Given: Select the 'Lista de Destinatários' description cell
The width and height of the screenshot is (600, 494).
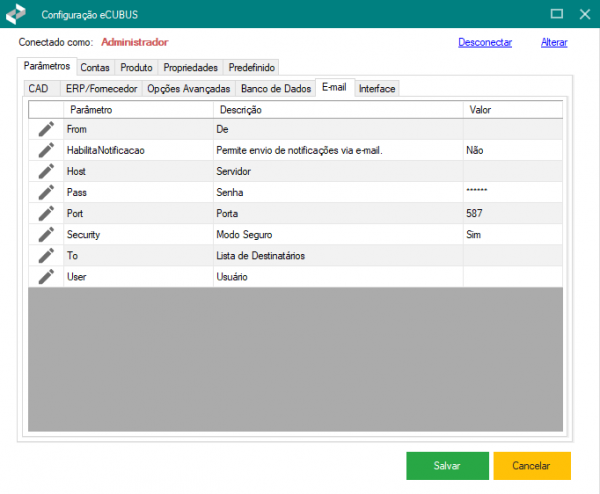Looking at the screenshot, I should [338, 256].
